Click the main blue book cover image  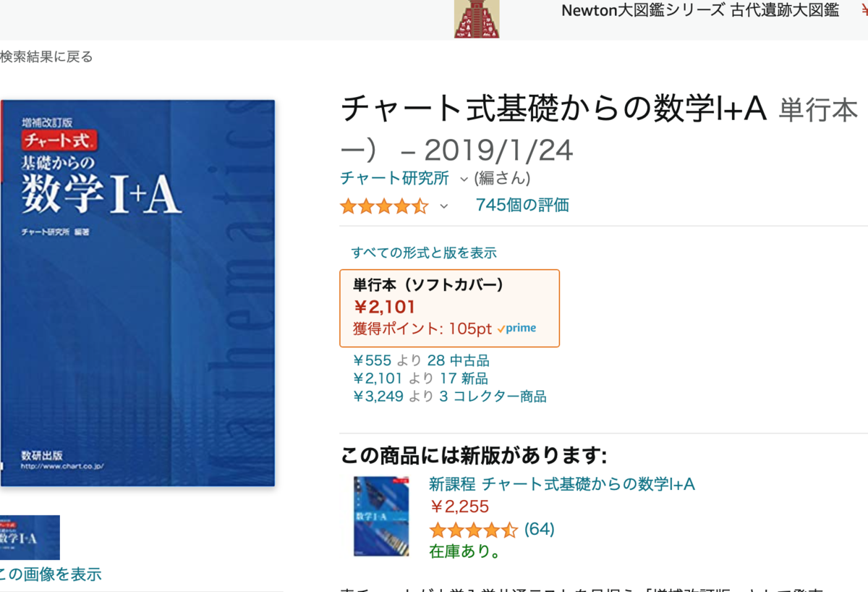(137, 293)
